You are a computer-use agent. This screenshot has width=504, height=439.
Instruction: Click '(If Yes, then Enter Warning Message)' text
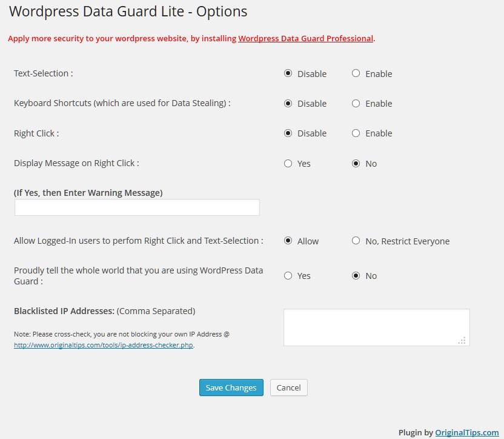(x=88, y=193)
